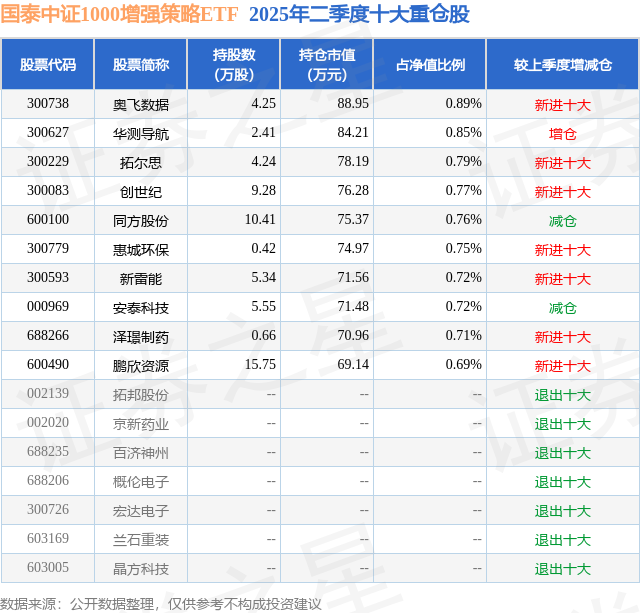Click the title 国泰中证1000增强策略ETF

coord(119,14)
